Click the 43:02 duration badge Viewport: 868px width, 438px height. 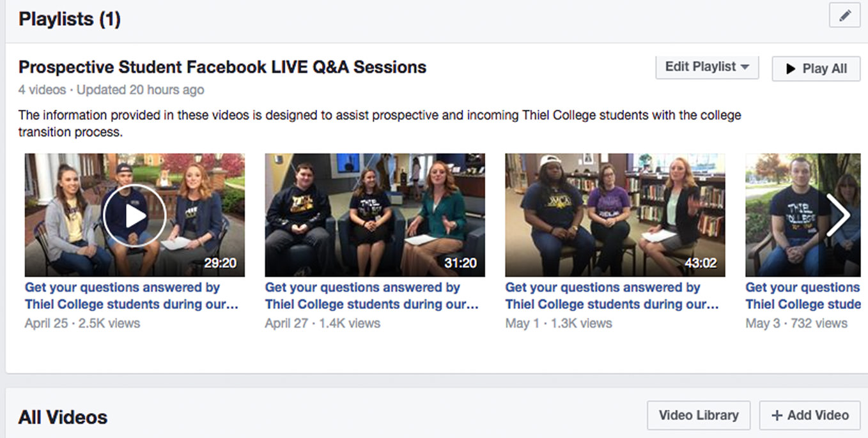coord(701,262)
